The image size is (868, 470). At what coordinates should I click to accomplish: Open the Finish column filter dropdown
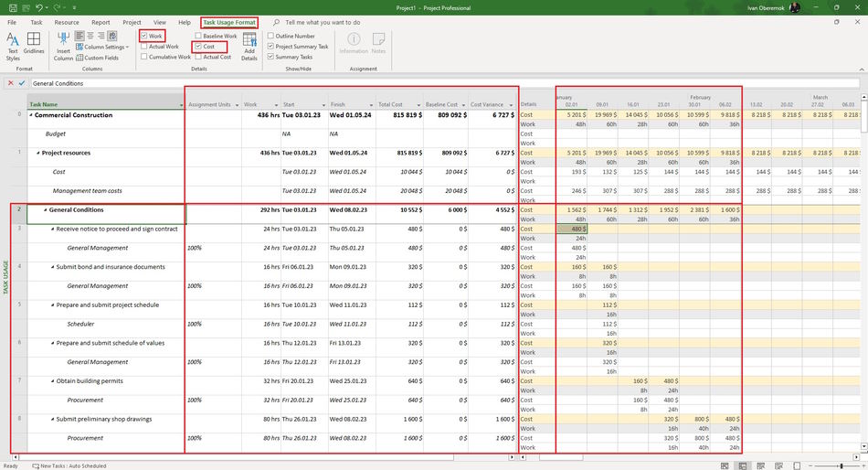pos(372,105)
